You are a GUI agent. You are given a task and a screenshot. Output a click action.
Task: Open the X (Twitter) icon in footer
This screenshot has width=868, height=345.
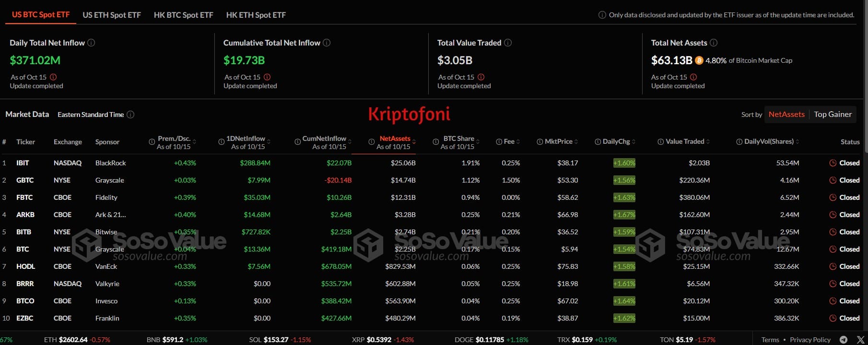[x=860, y=340]
